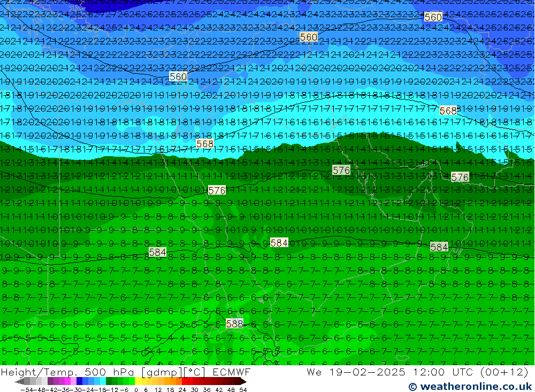Click the '-54' legend value

(27, 390)
